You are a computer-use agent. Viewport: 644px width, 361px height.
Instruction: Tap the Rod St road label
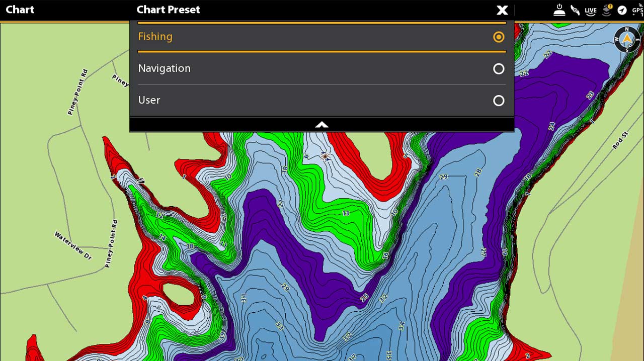pyautogui.click(x=620, y=140)
